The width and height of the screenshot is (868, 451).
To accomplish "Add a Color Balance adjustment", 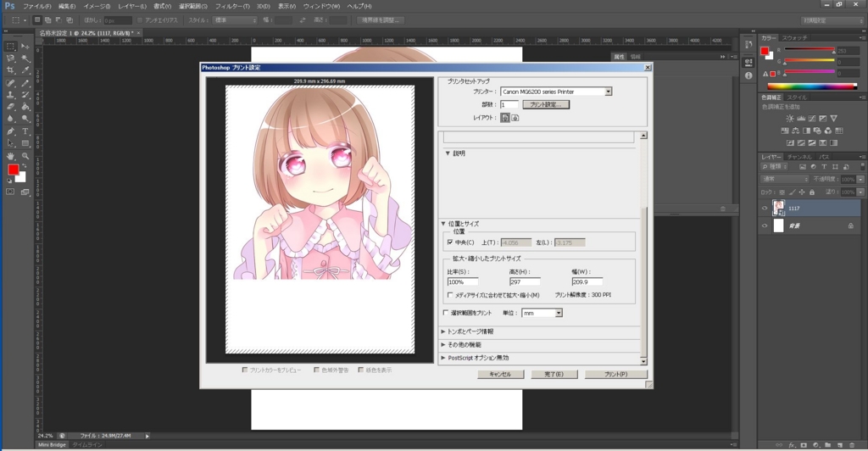I will [x=795, y=131].
